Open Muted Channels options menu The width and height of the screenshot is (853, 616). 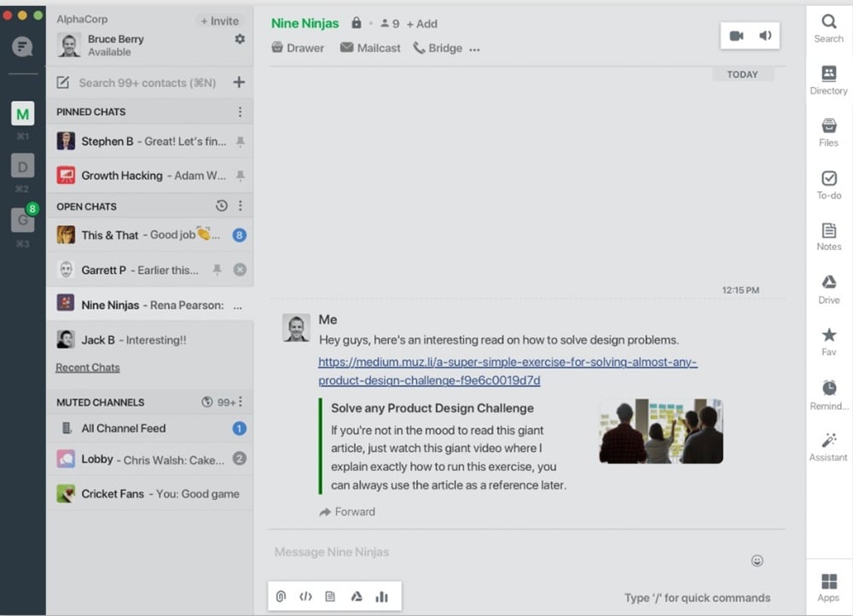pos(240,402)
